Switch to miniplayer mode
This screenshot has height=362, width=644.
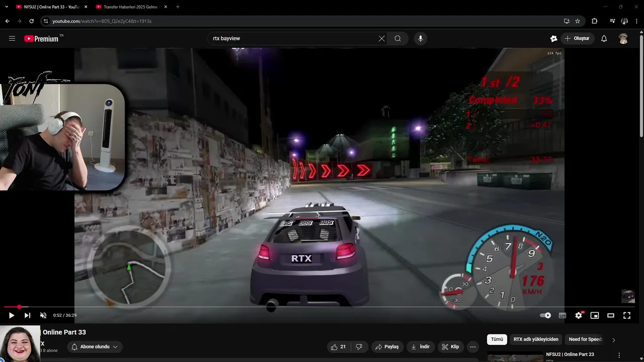pos(595,315)
